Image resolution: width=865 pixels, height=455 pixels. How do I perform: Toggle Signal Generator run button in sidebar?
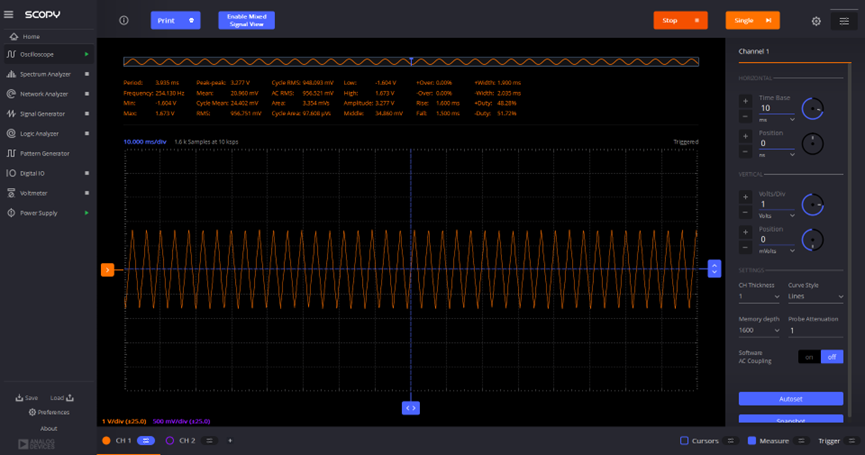coord(87,114)
